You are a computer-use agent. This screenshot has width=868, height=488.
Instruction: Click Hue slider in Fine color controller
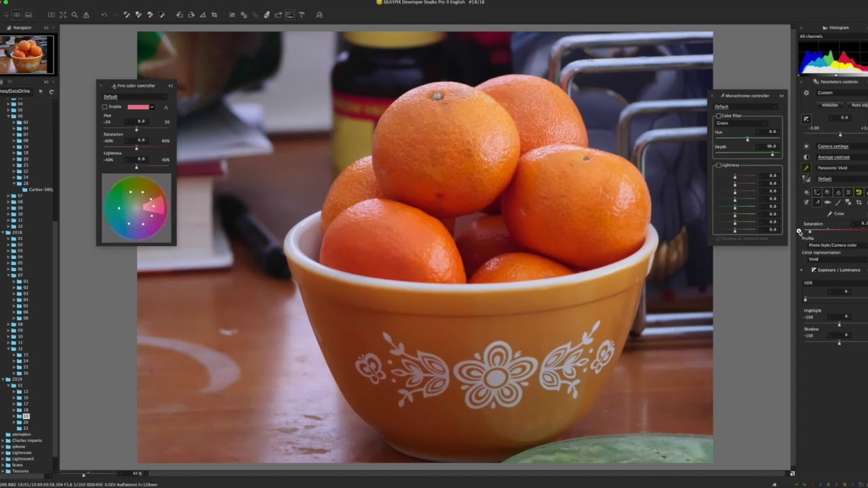pyautogui.click(x=136, y=128)
